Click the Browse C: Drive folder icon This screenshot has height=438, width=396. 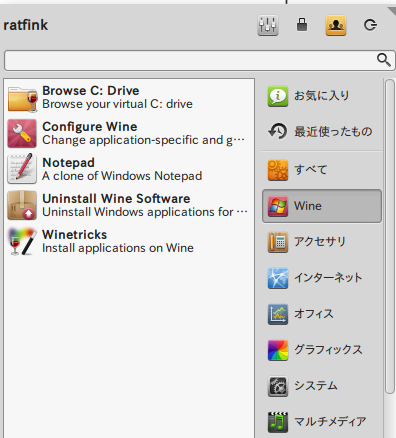coord(22,98)
